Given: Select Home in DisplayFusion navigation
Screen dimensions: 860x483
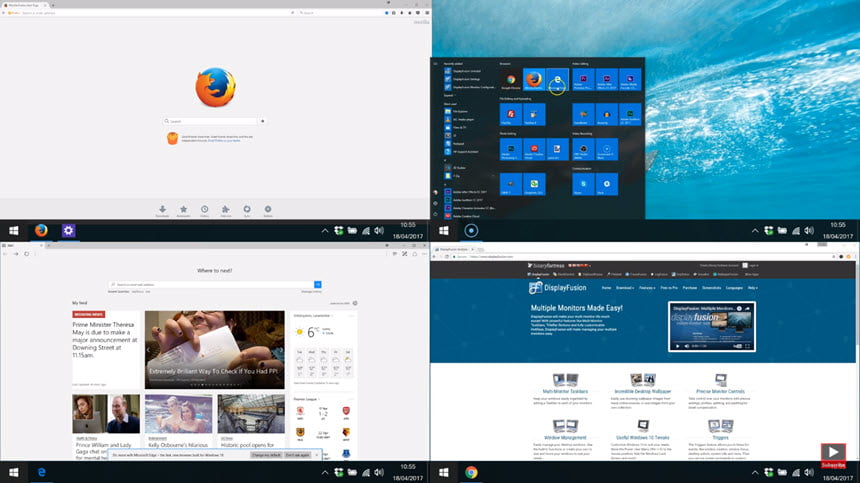Looking at the screenshot, I should 606,288.
